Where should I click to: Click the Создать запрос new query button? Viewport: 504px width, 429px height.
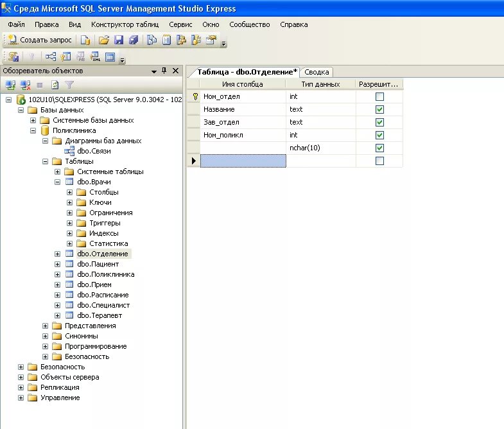tap(40, 40)
